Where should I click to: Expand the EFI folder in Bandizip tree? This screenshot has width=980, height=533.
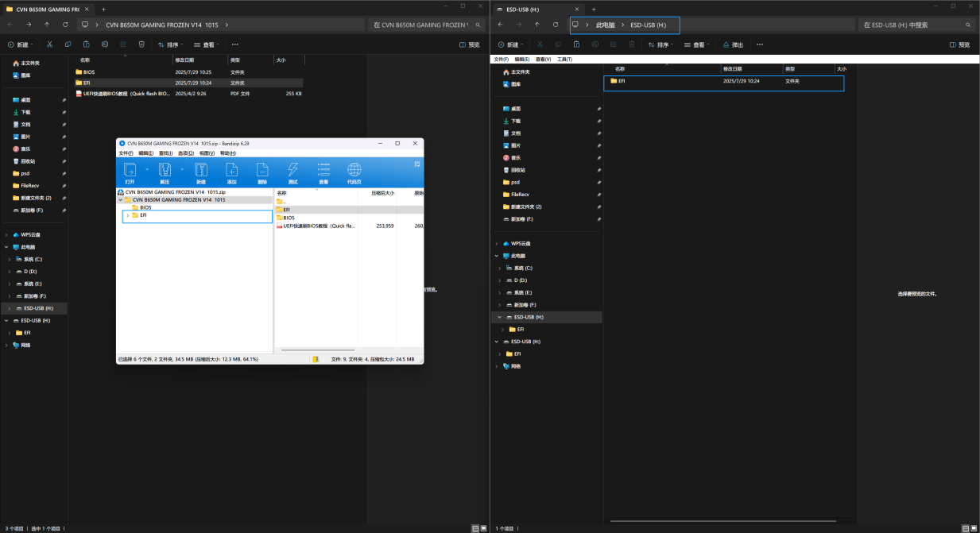tap(128, 215)
